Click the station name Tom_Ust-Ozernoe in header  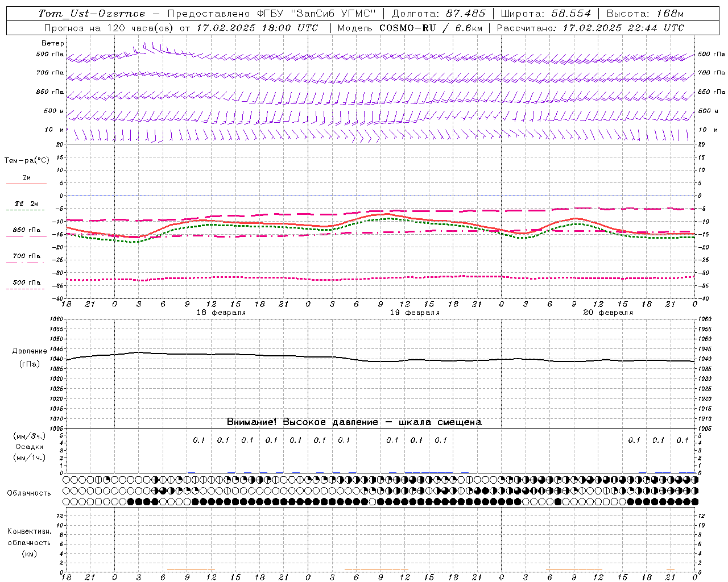point(92,14)
